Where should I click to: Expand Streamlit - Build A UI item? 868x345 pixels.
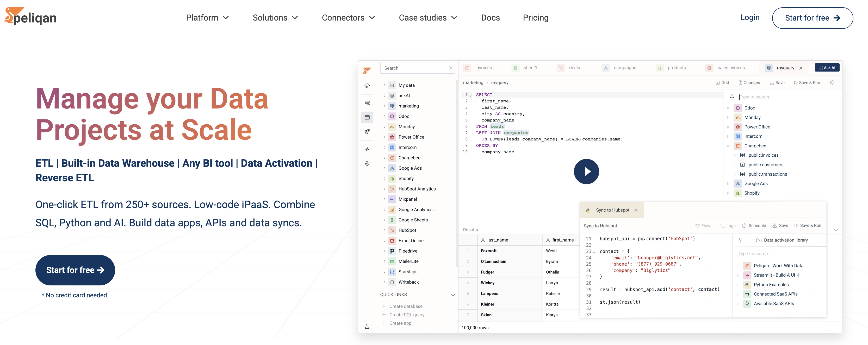click(x=737, y=275)
